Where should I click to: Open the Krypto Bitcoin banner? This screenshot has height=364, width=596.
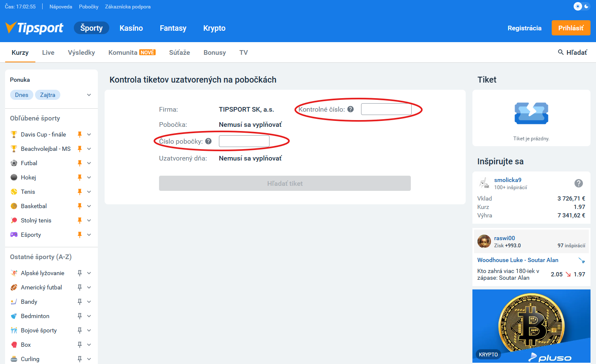pyautogui.click(x=531, y=326)
